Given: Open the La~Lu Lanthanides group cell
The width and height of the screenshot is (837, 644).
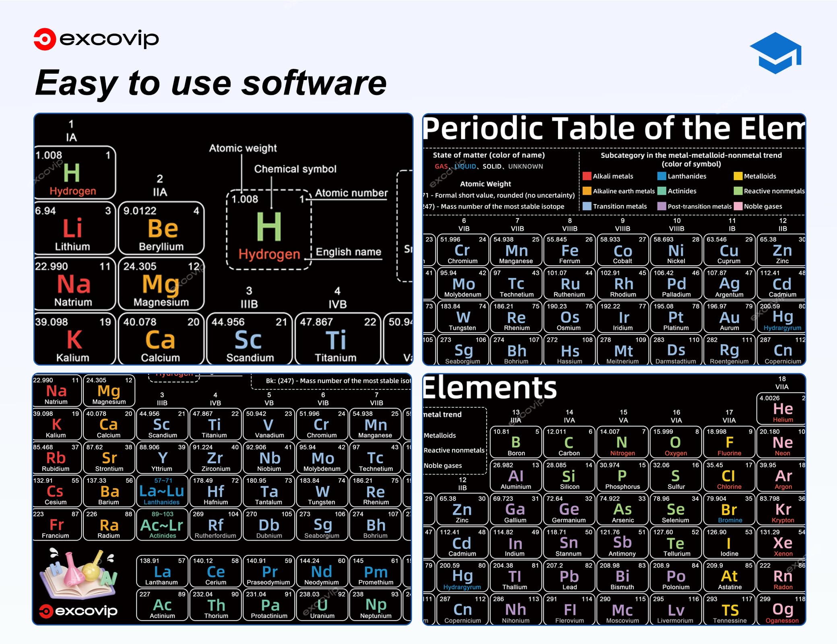Looking at the screenshot, I should pyautogui.click(x=162, y=491).
